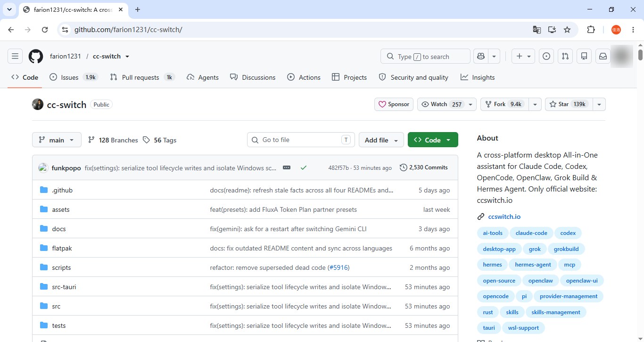View the 128 Branches link
This screenshot has height=342, width=644.
(113, 140)
